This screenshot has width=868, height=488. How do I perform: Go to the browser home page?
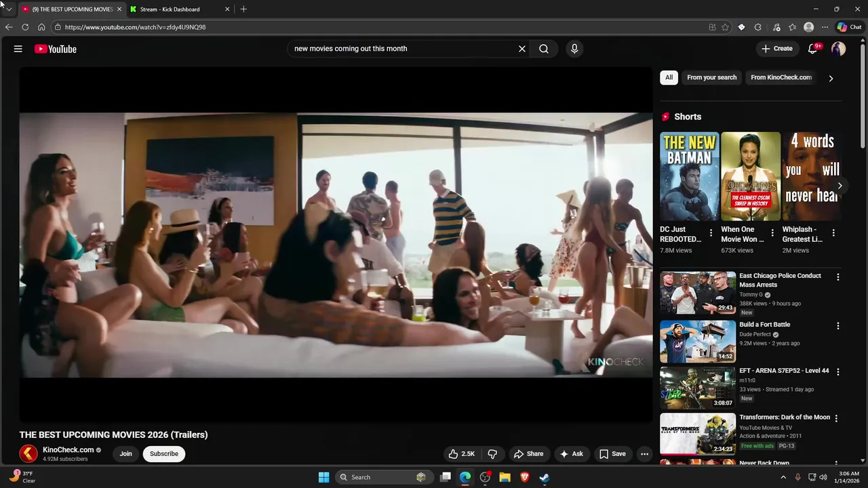point(41,27)
